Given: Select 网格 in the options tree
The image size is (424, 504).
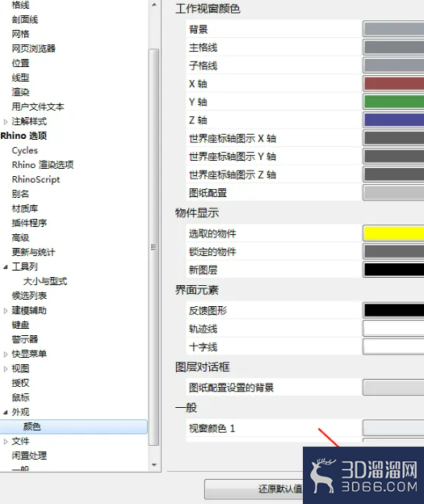Looking at the screenshot, I should (x=20, y=34).
